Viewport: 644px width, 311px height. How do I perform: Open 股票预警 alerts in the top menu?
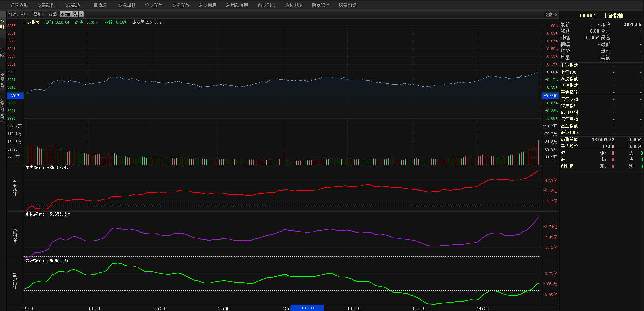(x=348, y=5)
